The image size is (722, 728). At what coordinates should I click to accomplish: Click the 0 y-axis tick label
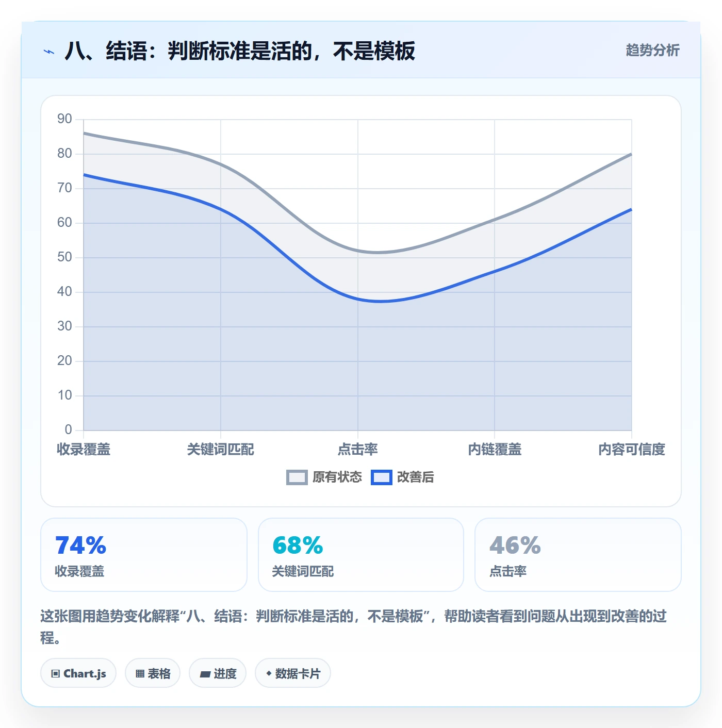pyautogui.click(x=68, y=430)
